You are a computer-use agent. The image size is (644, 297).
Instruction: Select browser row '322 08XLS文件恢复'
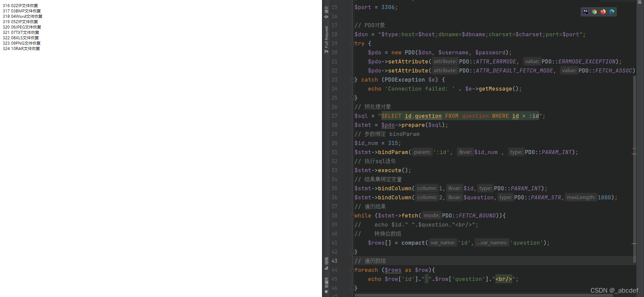click(21, 38)
